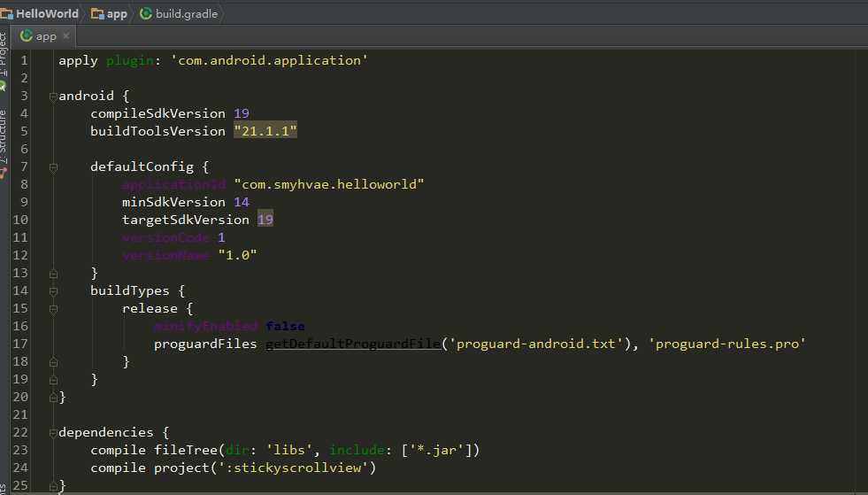
Task: Collapse the defaultConfig block fold marker
Action: (x=53, y=167)
